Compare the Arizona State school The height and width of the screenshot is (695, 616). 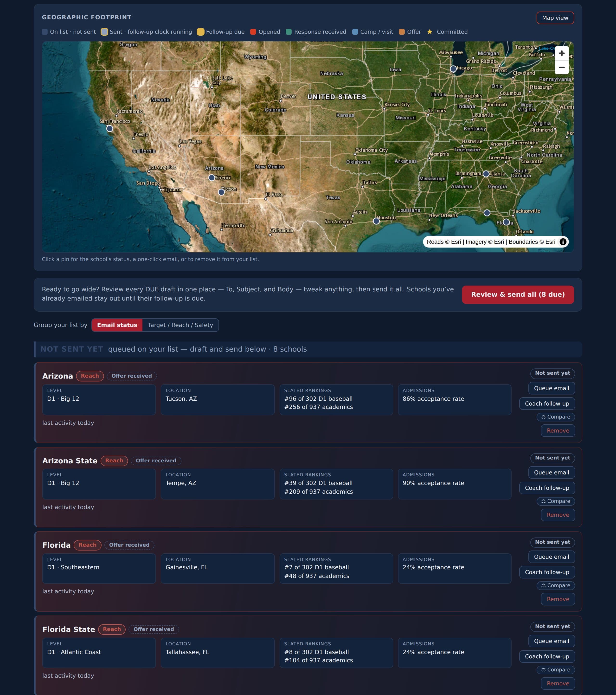click(556, 501)
